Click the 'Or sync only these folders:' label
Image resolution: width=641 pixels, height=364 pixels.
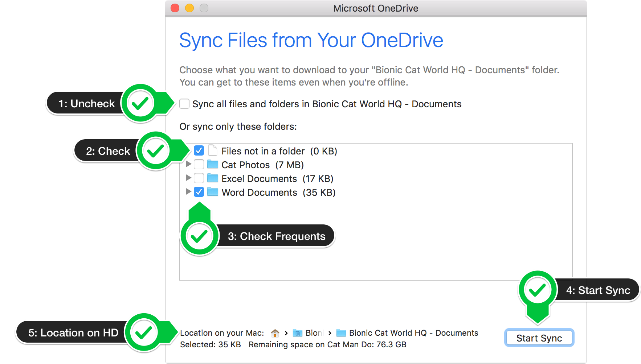(x=238, y=127)
